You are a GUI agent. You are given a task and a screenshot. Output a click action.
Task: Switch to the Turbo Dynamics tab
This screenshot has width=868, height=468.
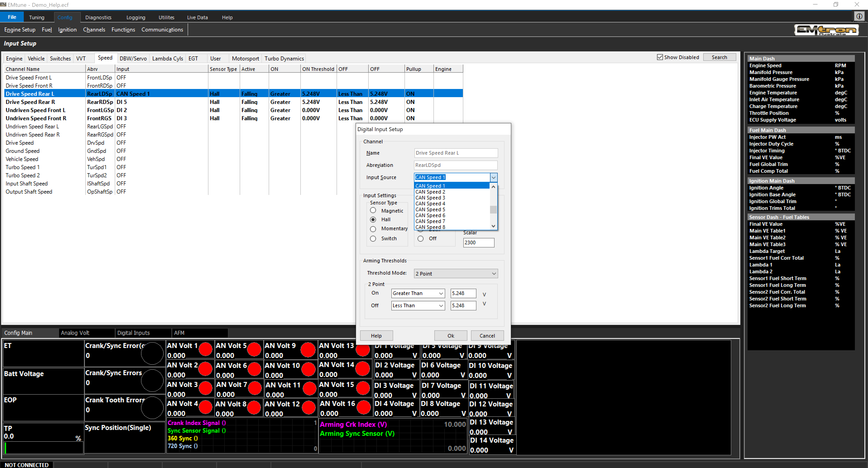coord(284,58)
